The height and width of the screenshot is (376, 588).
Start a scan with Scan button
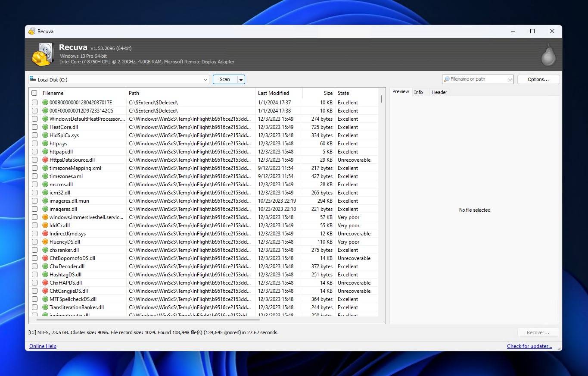(225, 79)
